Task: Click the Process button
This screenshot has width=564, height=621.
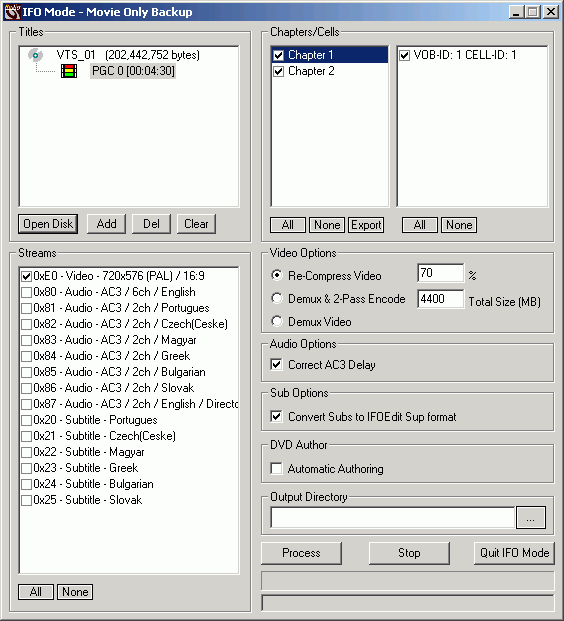Action: click(x=301, y=553)
